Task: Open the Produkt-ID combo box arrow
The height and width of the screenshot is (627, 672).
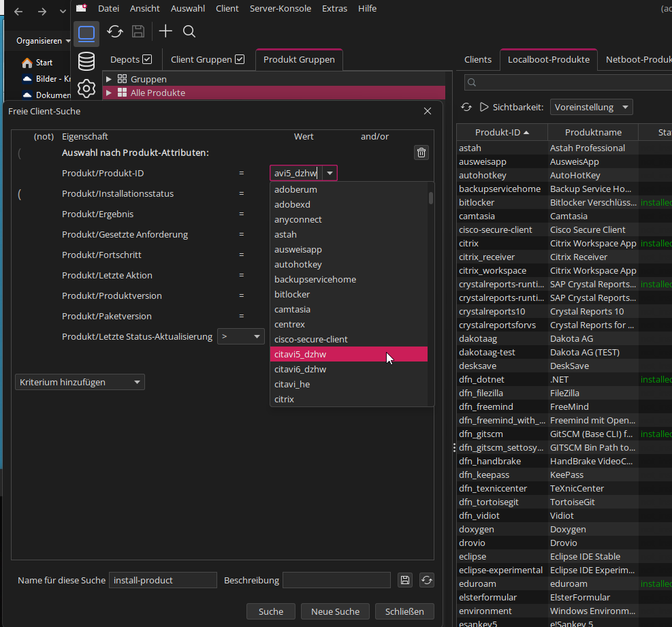Action: [330, 173]
